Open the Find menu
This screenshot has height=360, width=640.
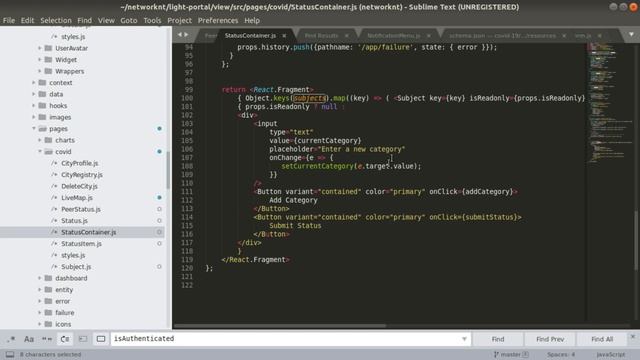coord(84,20)
